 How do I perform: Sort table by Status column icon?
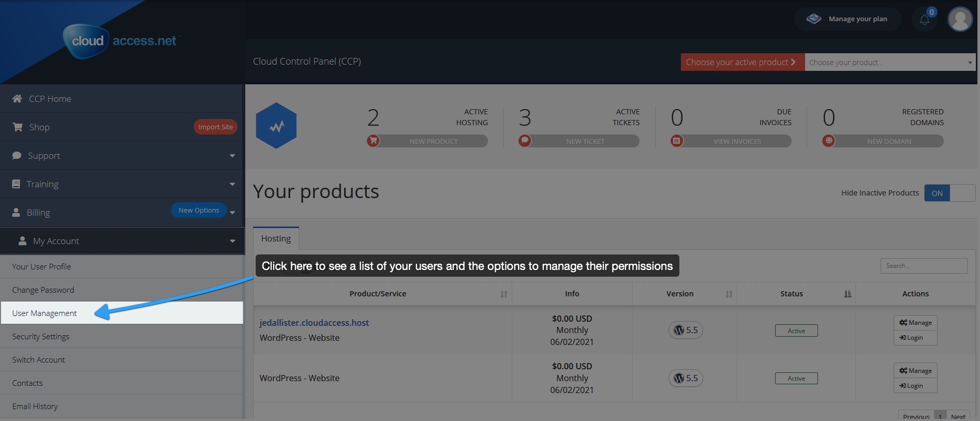click(x=848, y=294)
